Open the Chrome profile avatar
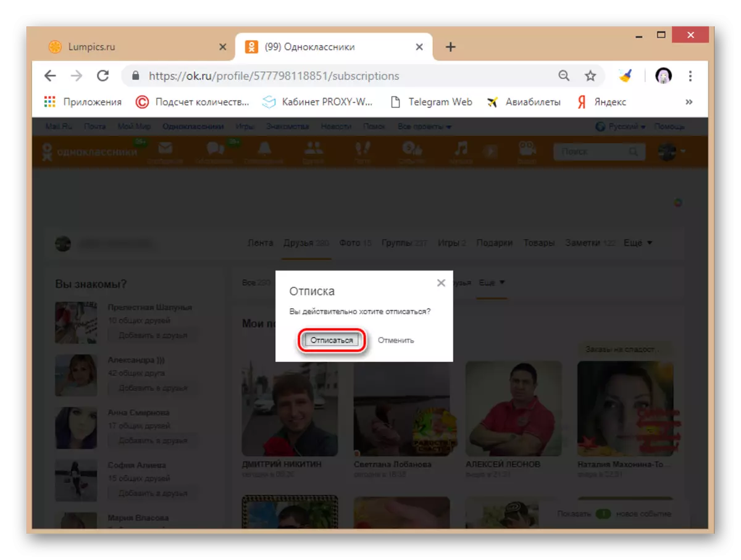741x560 pixels. click(x=664, y=76)
